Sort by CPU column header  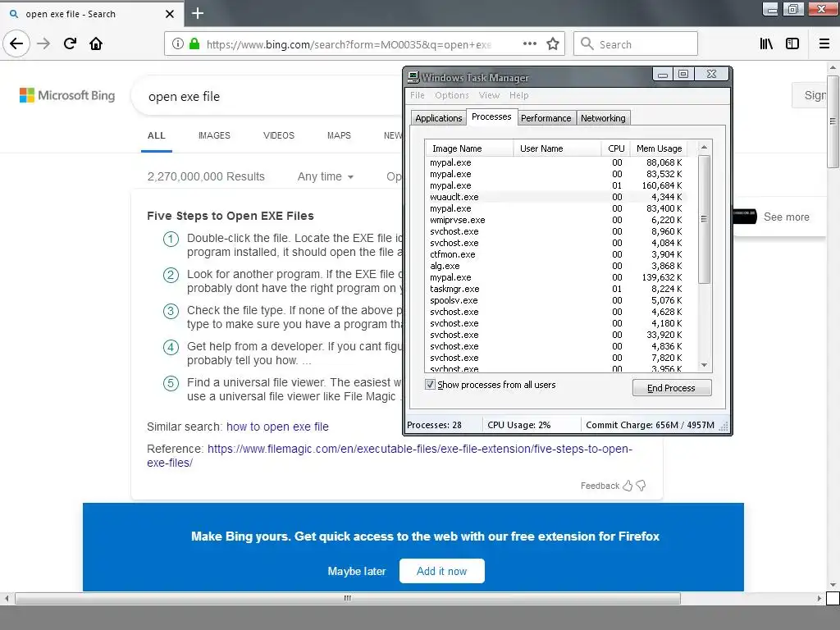pos(615,148)
